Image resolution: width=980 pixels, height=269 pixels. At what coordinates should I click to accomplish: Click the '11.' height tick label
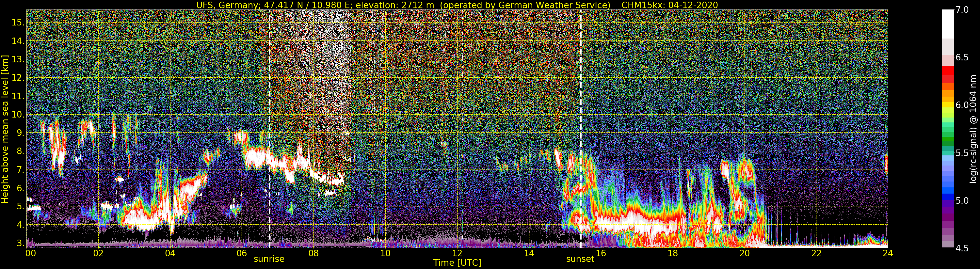click(x=18, y=96)
